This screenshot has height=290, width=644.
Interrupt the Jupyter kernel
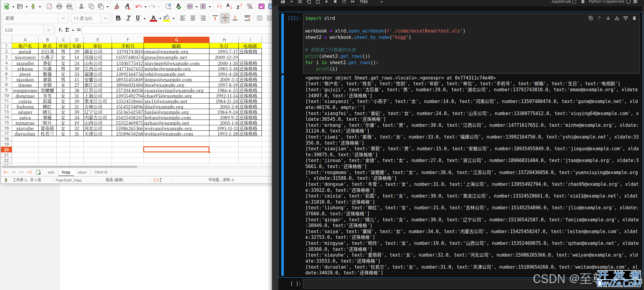(335, 2)
